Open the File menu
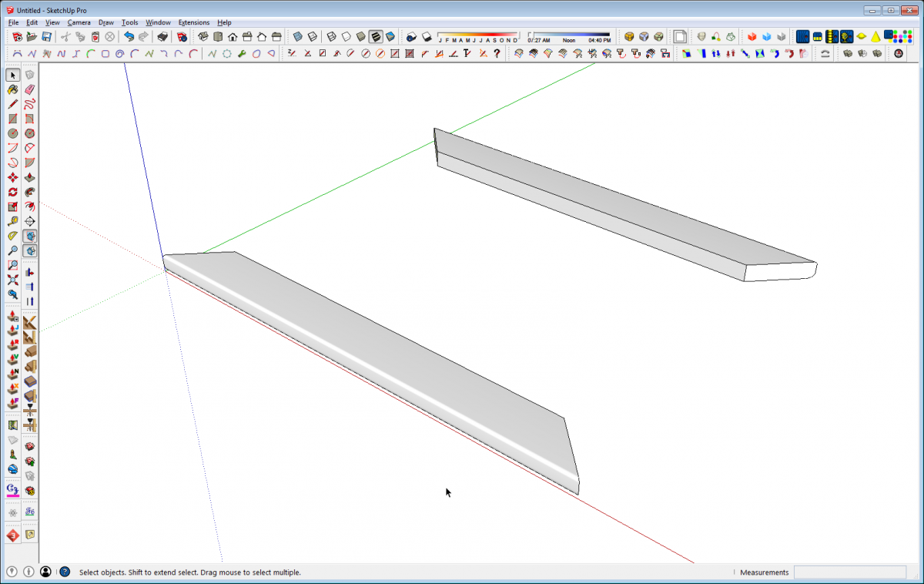 coord(13,22)
